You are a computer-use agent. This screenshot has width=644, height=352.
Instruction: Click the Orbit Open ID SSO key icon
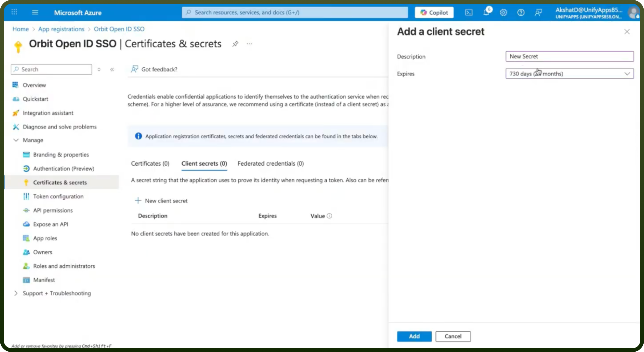tap(18, 47)
